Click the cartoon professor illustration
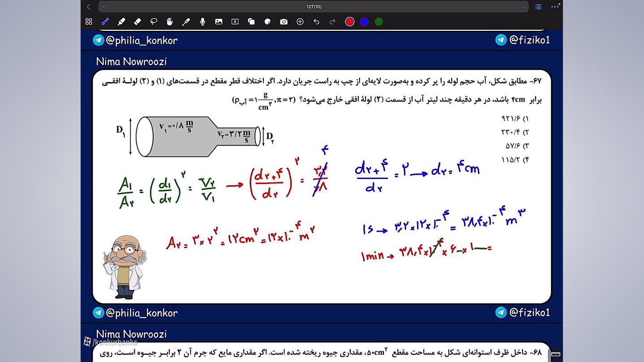The width and height of the screenshot is (644, 362). [124, 267]
